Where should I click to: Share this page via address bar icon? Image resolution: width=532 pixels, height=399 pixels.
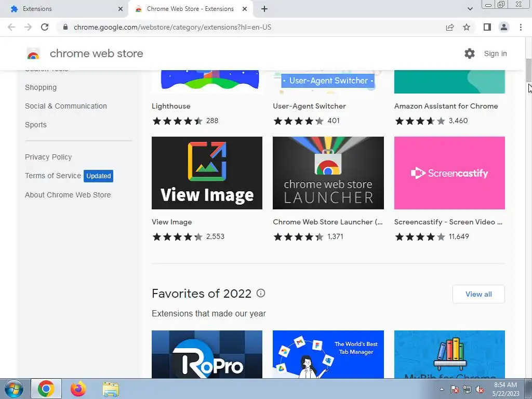click(x=450, y=27)
